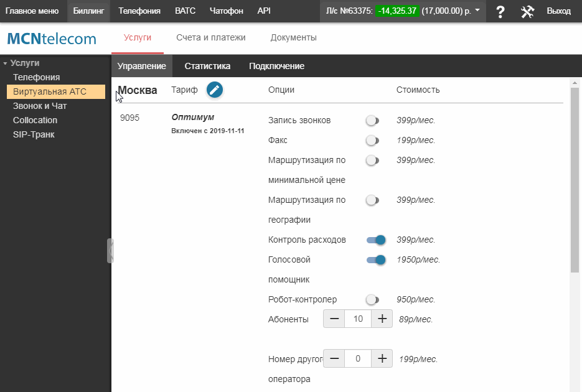Switch off Контроль расходов
The image size is (582, 392).
coord(376,240)
